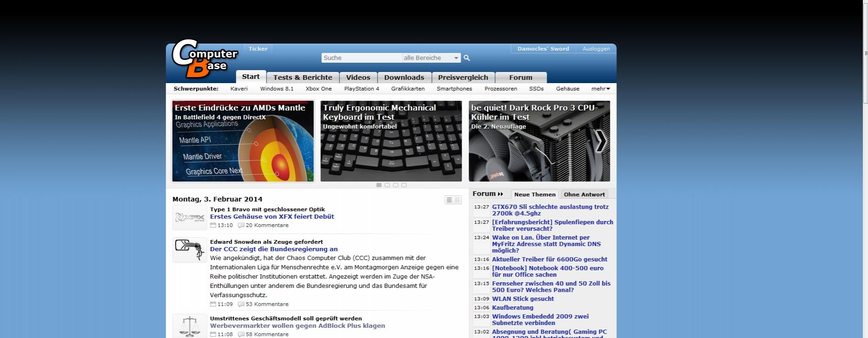Open 'Erstes Gehäuse von XFX feiert Debüt'

(x=272, y=216)
